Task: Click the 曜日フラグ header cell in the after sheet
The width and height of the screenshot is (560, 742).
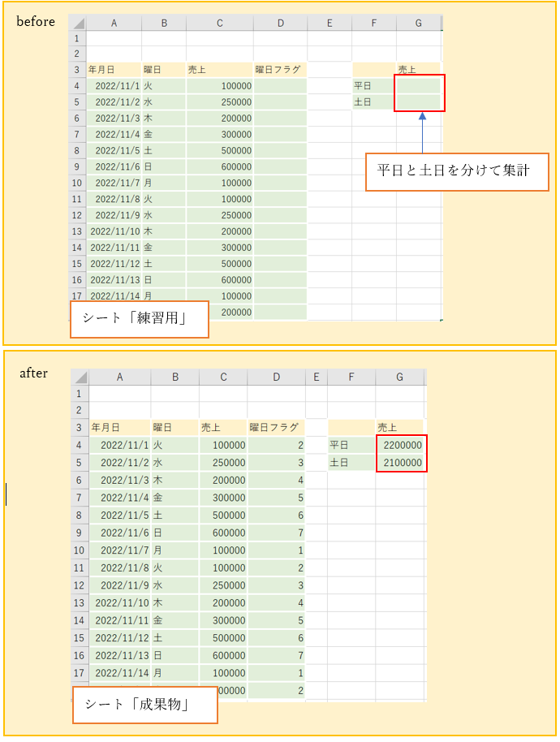Action: 275,427
